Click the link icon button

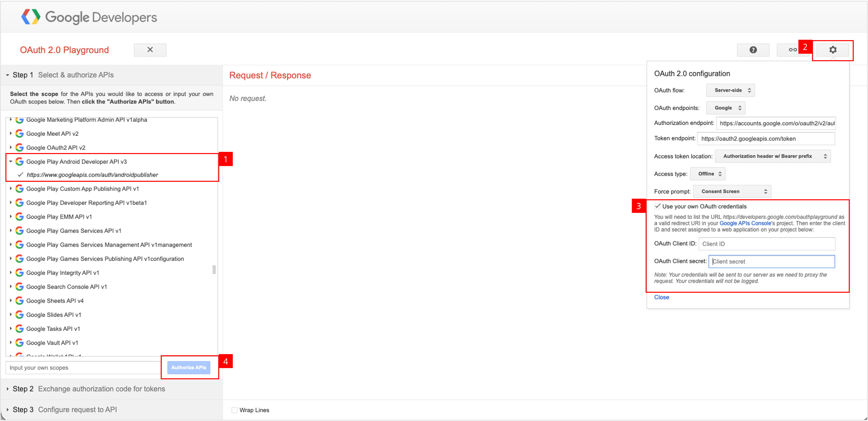(x=793, y=50)
